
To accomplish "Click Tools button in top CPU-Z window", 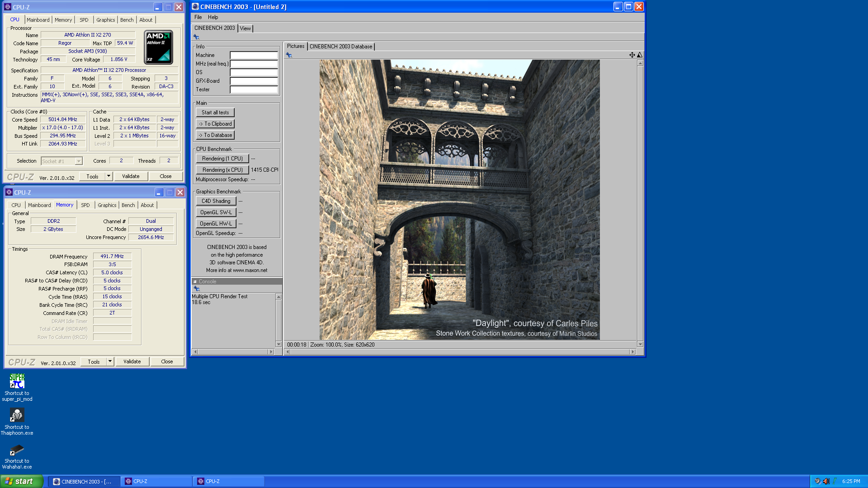I will tap(93, 176).
